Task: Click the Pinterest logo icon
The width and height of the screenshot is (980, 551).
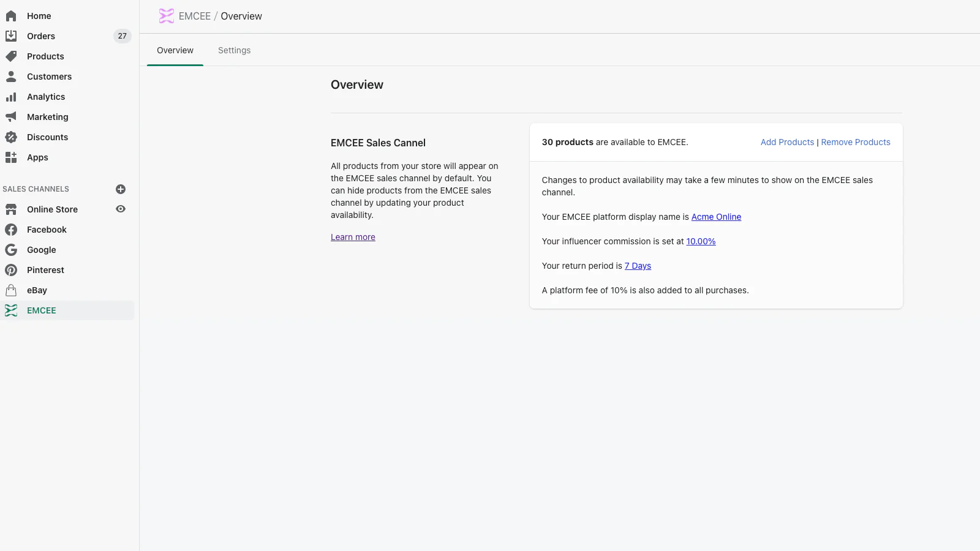Action: coord(11,270)
